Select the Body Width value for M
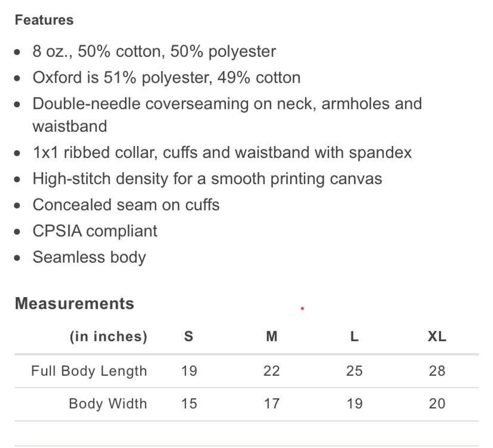This screenshot has height=448, width=493. (x=272, y=404)
